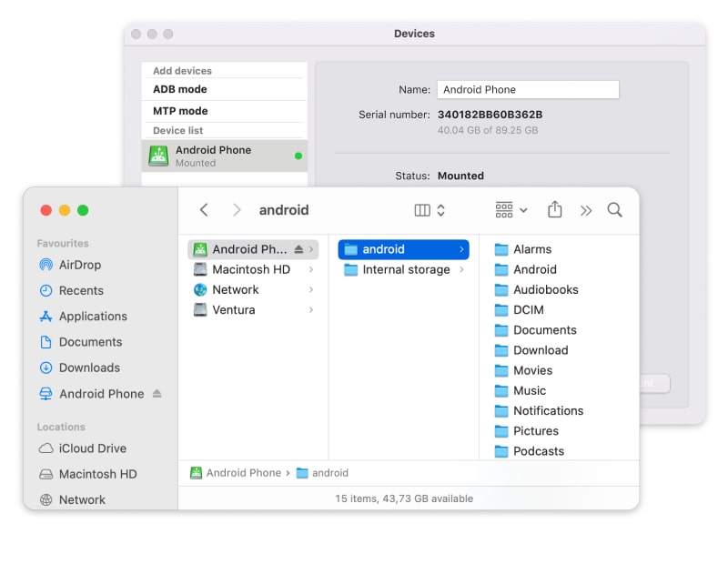Open search with the magnifier icon
This screenshot has width=728, height=564.
[x=615, y=210]
